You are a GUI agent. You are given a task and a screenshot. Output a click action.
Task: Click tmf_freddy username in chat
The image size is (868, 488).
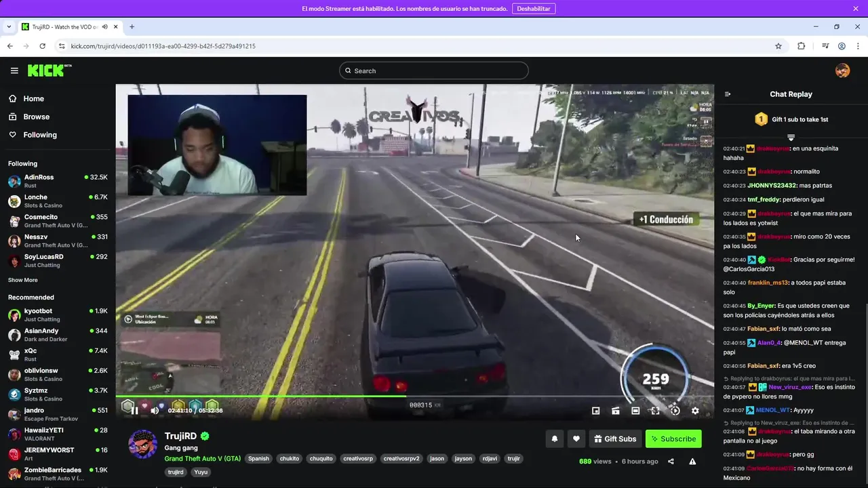[x=764, y=200]
